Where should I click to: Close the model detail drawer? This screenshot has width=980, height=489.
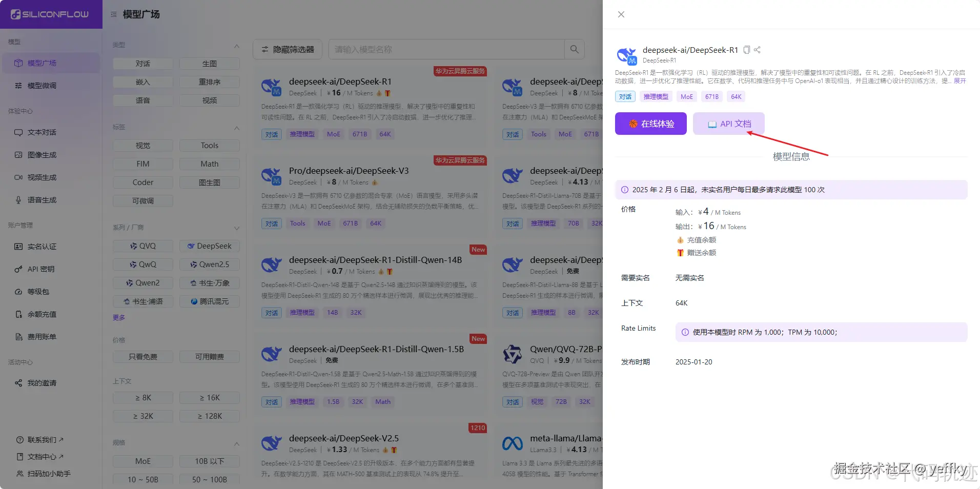click(x=621, y=14)
